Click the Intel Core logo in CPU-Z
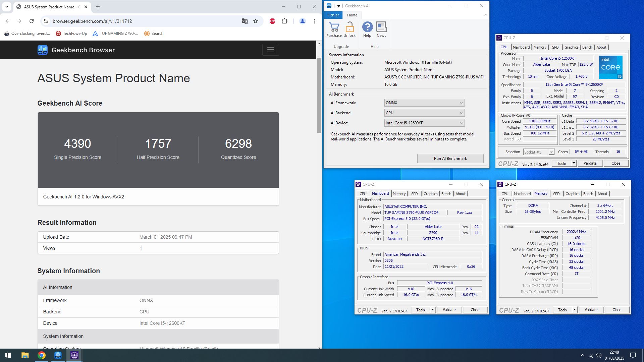The width and height of the screenshot is (644, 362). coord(610,67)
